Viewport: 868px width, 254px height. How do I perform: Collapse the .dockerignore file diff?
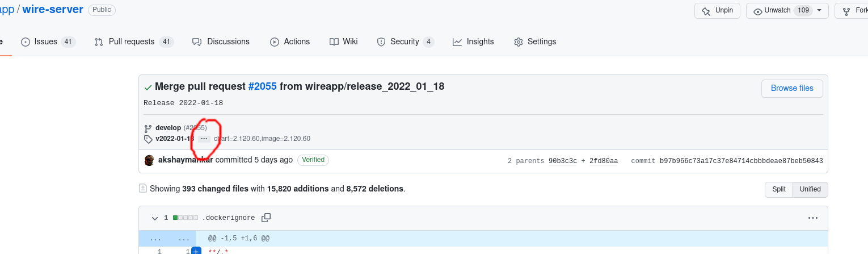(x=155, y=218)
